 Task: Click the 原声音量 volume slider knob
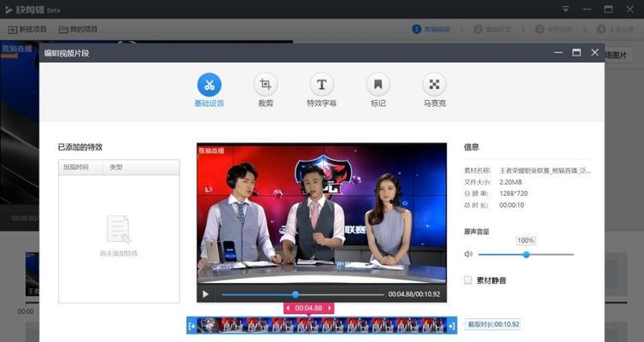coord(526,255)
